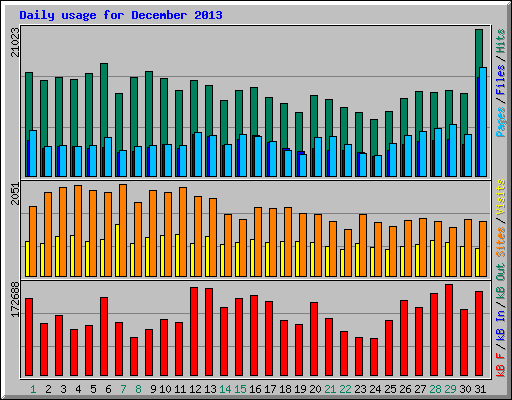Click day 20 on the x-axis

315,389
